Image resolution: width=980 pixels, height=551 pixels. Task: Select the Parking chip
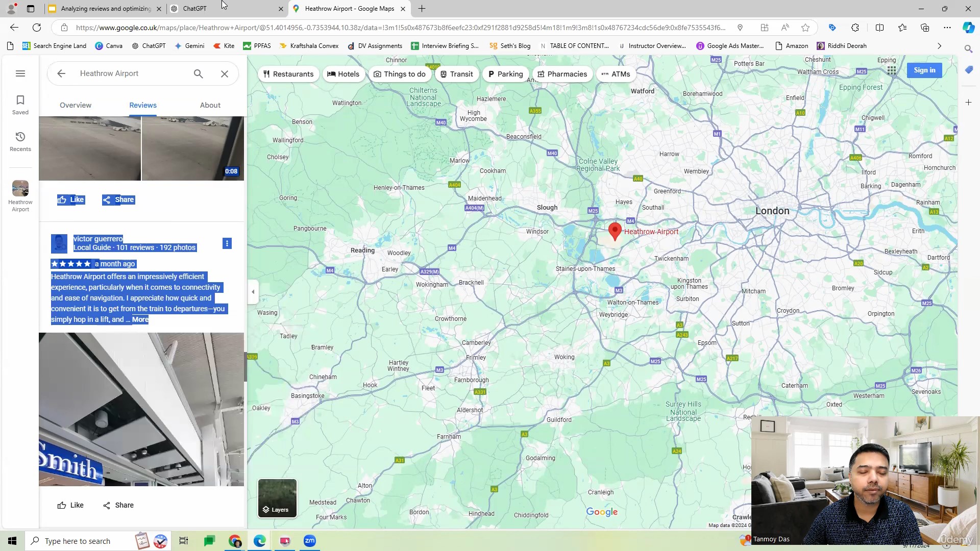pos(505,74)
